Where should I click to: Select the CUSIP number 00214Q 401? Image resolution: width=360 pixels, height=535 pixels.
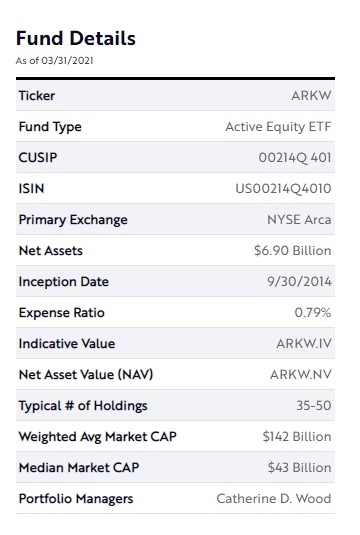[x=295, y=158]
